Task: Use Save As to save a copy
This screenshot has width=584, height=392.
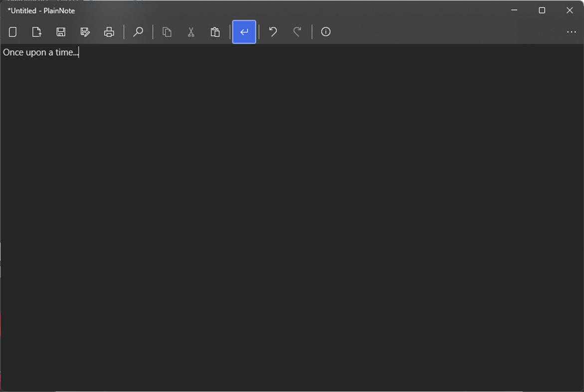Action: (85, 31)
